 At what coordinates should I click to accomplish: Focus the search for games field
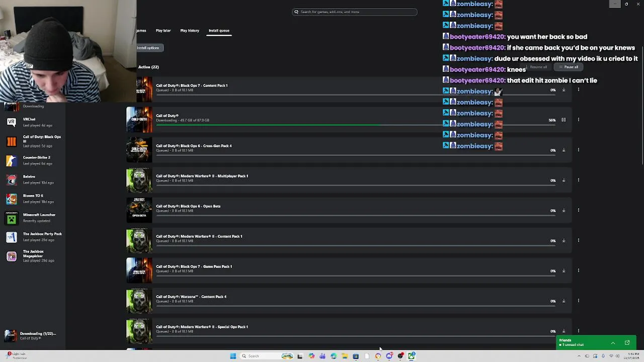click(x=355, y=12)
